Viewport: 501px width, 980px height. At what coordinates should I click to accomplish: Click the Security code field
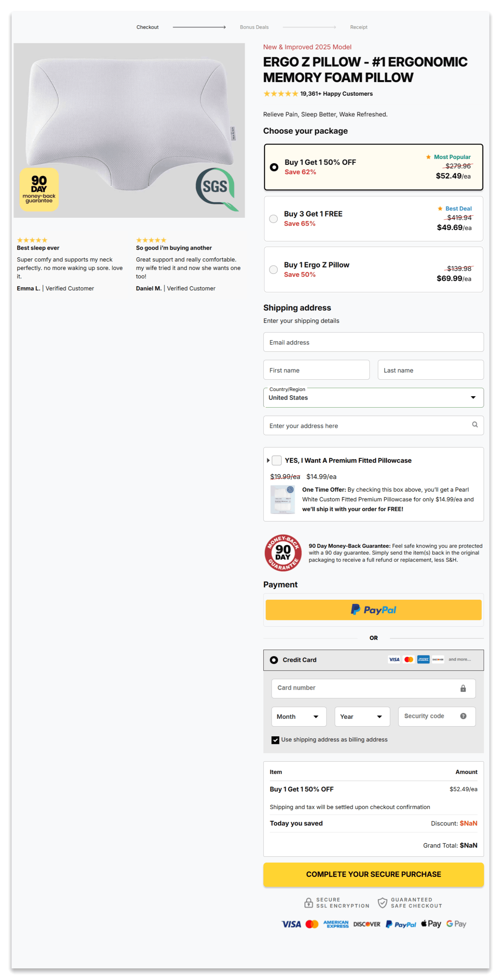pos(437,717)
